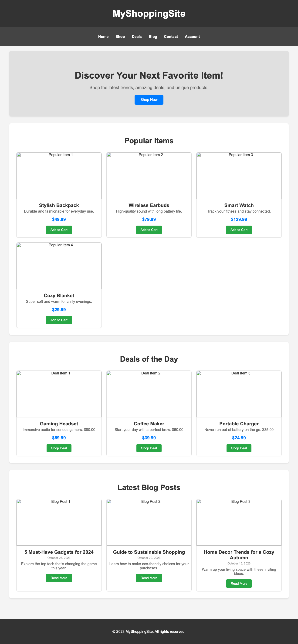
Task: Open the Blog navigation link
Action: (153, 37)
